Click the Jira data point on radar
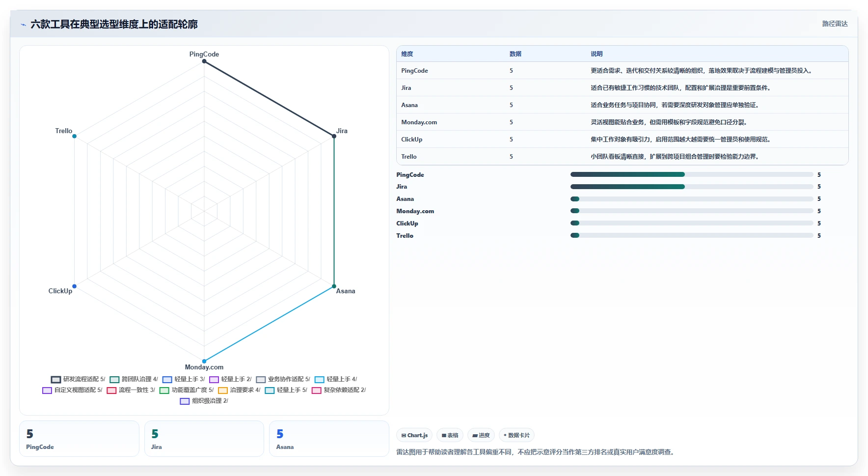The width and height of the screenshot is (868, 476). tap(334, 136)
